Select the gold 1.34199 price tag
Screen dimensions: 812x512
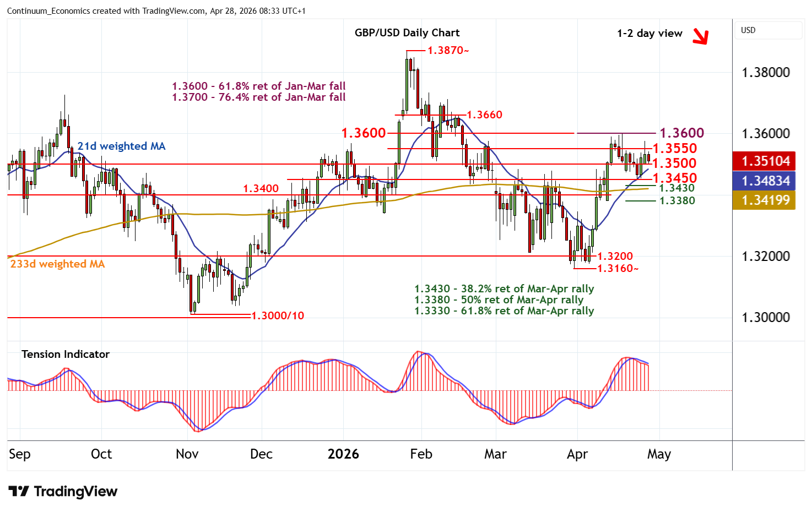coord(765,200)
